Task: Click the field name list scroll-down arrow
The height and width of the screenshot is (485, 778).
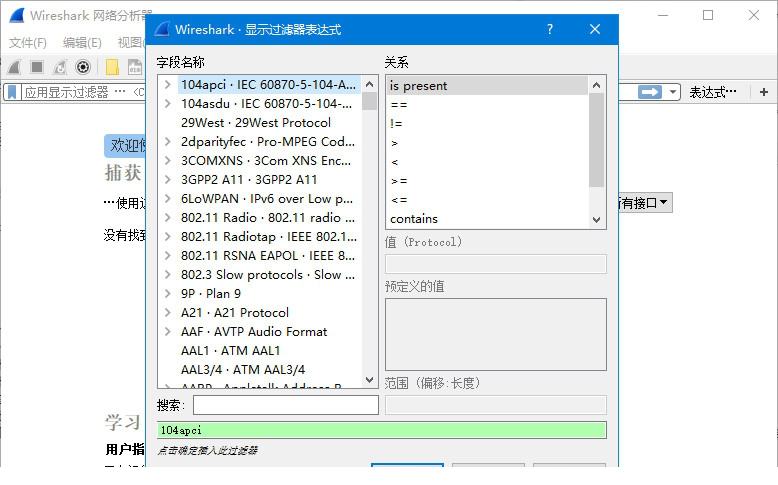Action: pyautogui.click(x=369, y=380)
